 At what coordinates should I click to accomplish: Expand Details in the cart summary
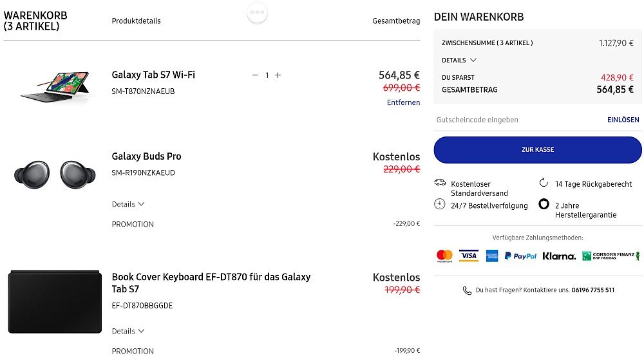pos(459,61)
